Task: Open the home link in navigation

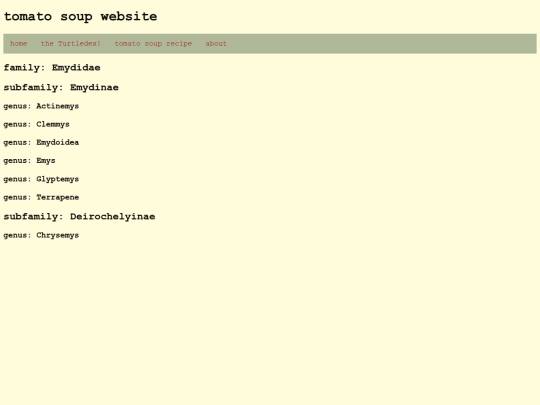Action: pos(18,44)
